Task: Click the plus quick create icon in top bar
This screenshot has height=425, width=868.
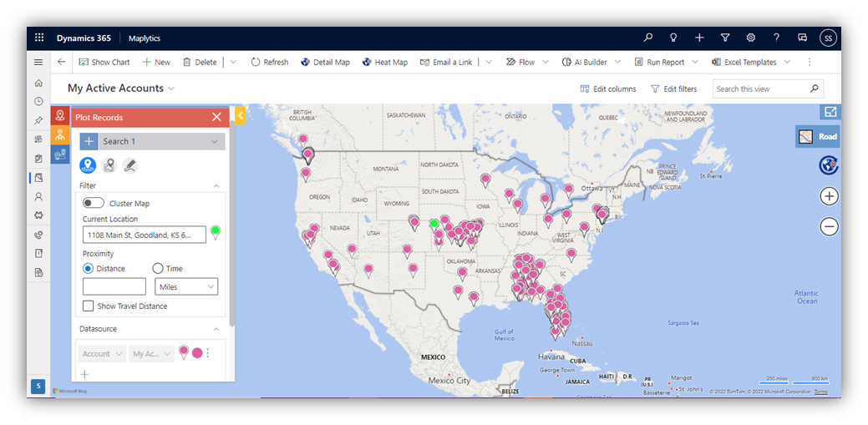Action: [700, 38]
